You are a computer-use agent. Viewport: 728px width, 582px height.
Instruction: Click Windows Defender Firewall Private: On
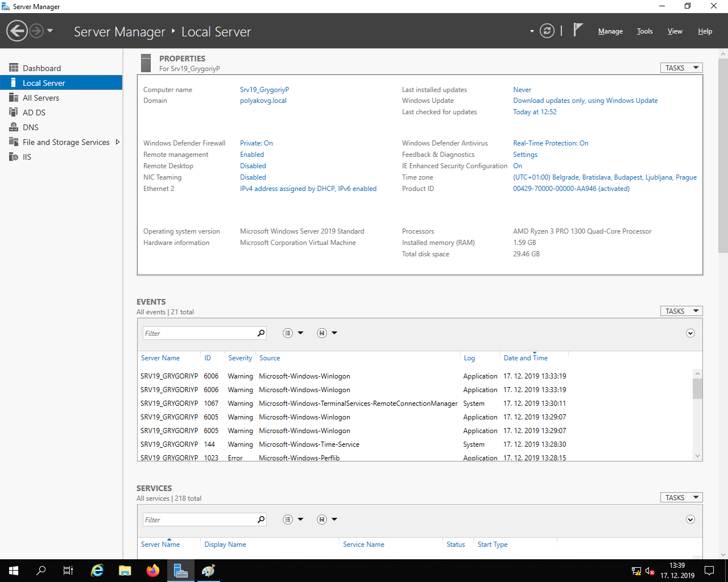pos(257,143)
